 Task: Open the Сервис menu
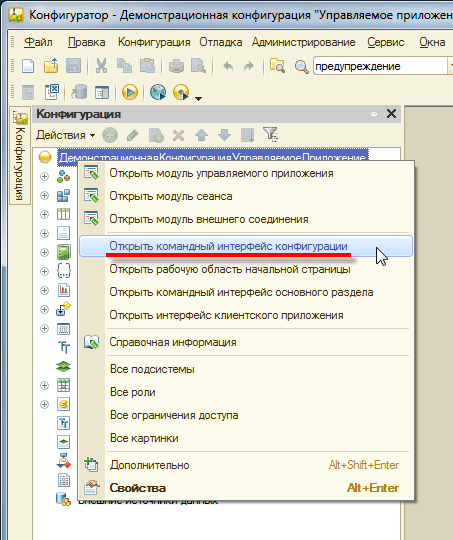point(385,42)
